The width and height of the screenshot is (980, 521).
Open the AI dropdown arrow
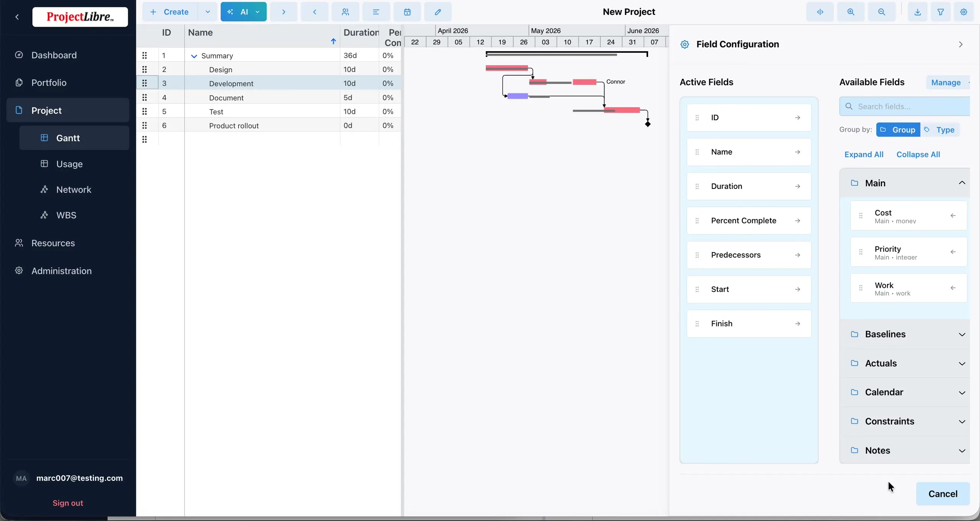[x=258, y=12]
